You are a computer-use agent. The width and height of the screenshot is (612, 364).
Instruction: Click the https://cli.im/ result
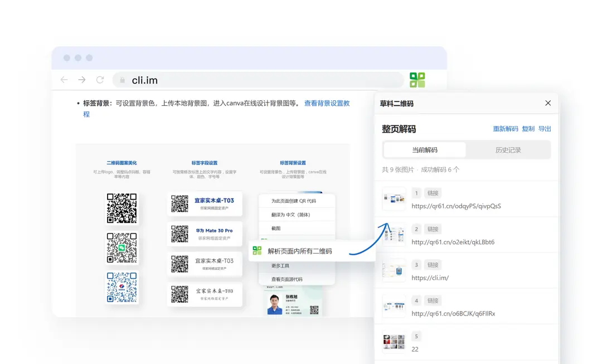430,278
